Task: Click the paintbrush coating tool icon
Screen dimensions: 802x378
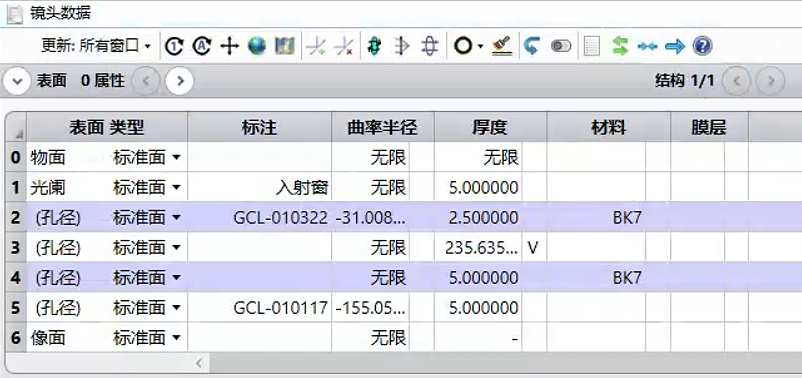Action: click(502, 47)
